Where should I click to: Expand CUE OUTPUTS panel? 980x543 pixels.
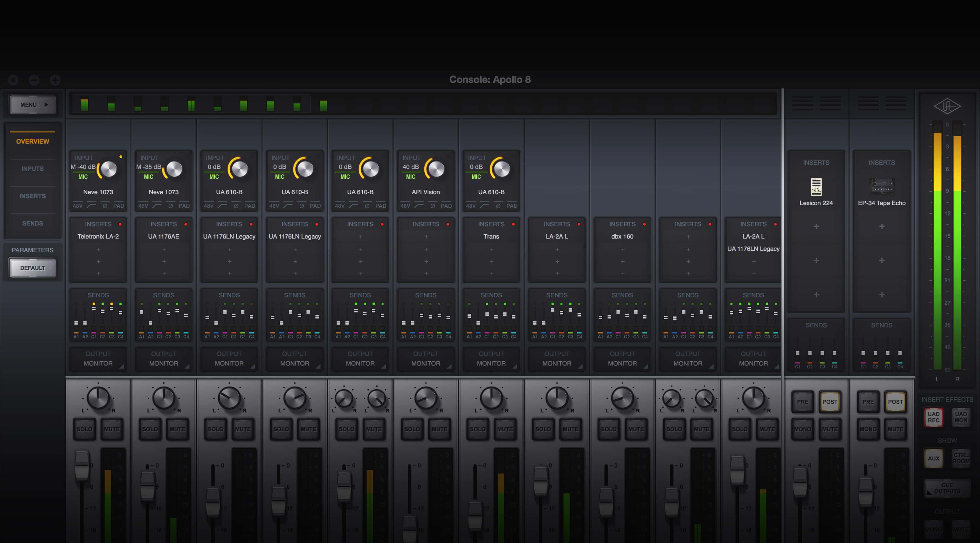point(947,488)
